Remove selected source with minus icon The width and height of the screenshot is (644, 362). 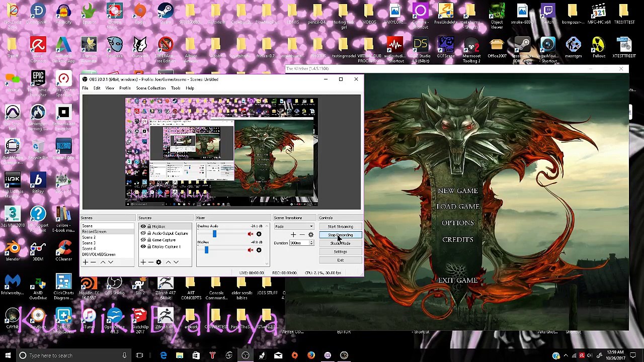(x=150, y=262)
